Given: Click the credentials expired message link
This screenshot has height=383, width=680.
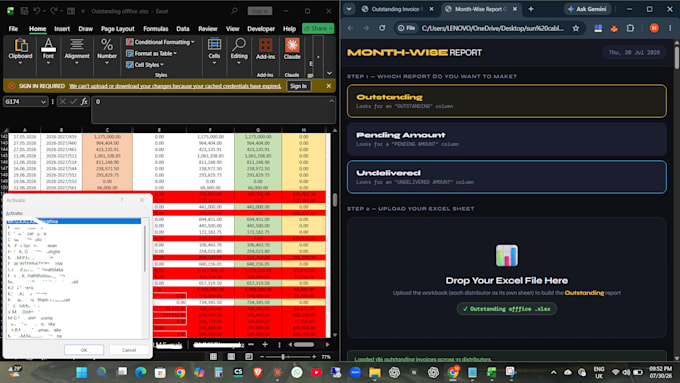Looking at the screenshot, I should 175,86.
